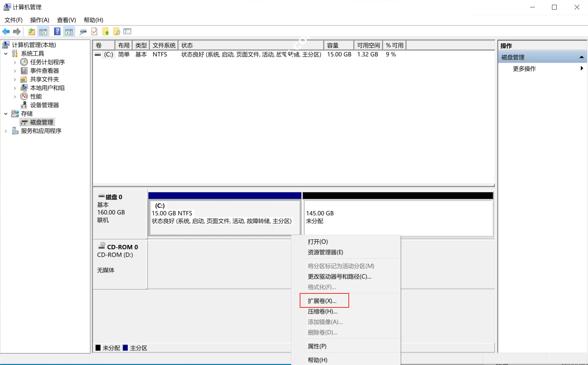
Task: Click the blue Help question mark icon
Action: (57, 32)
